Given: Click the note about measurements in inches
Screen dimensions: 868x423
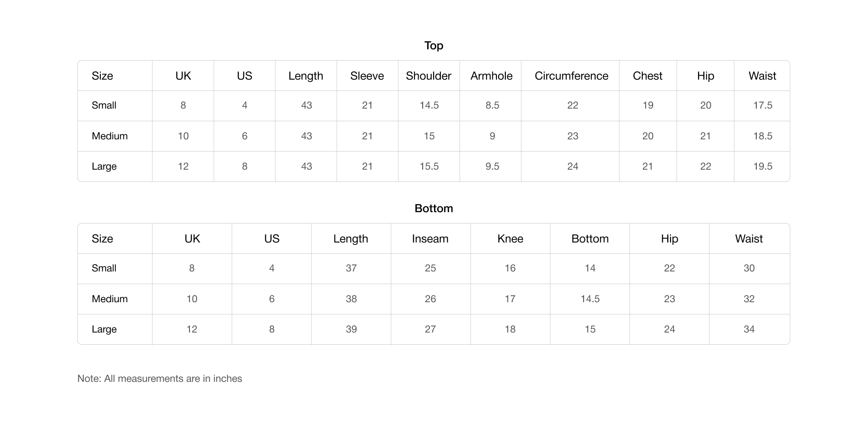Looking at the screenshot, I should 160,379.
